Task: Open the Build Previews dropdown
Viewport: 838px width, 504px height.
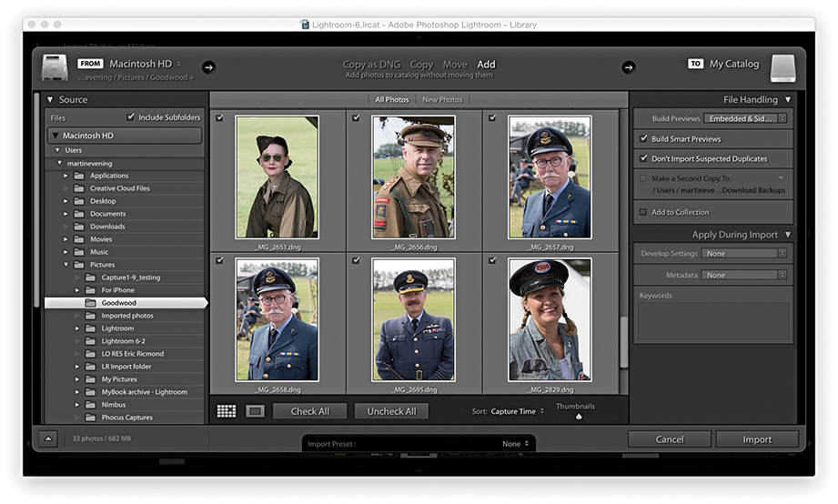Action: [x=745, y=119]
